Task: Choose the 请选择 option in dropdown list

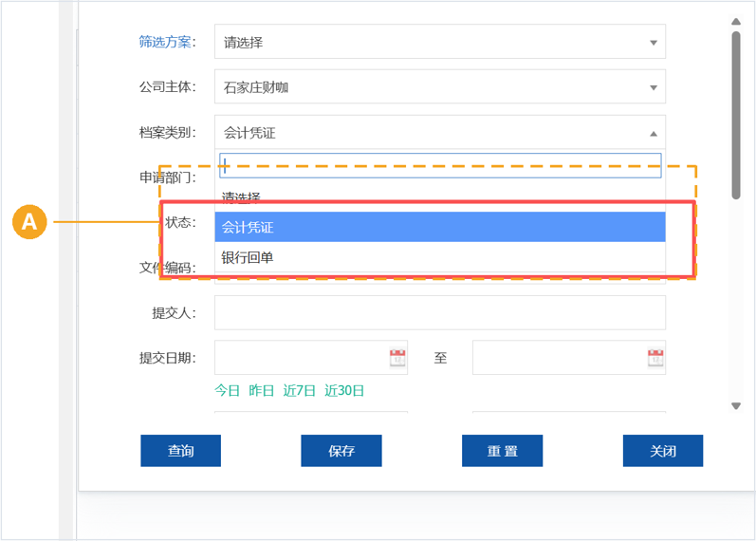Action: pyautogui.click(x=440, y=196)
